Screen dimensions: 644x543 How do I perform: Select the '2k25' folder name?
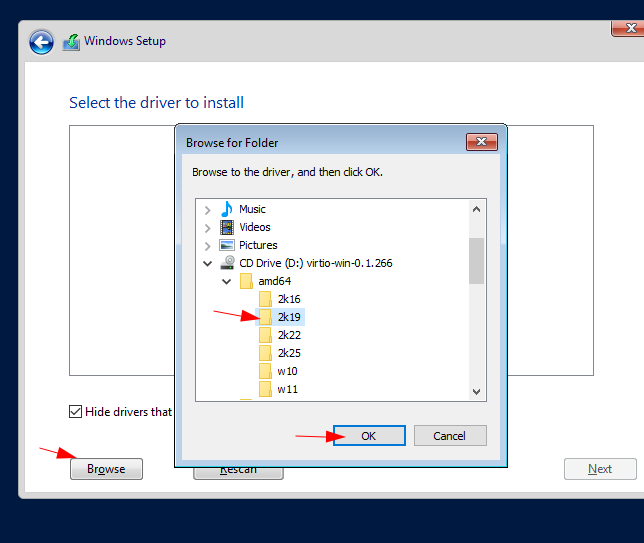pyautogui.click(x=289, y=353)
